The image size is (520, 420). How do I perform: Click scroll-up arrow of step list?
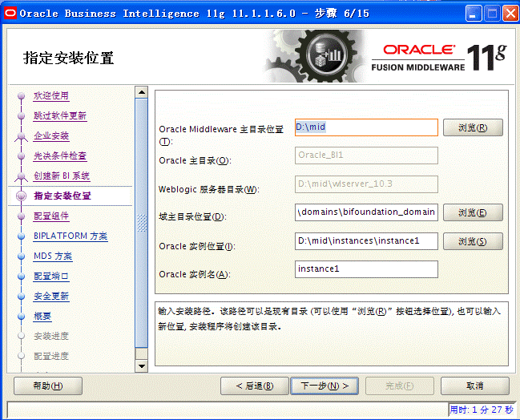pyautogui.click(x=142, y=92)
